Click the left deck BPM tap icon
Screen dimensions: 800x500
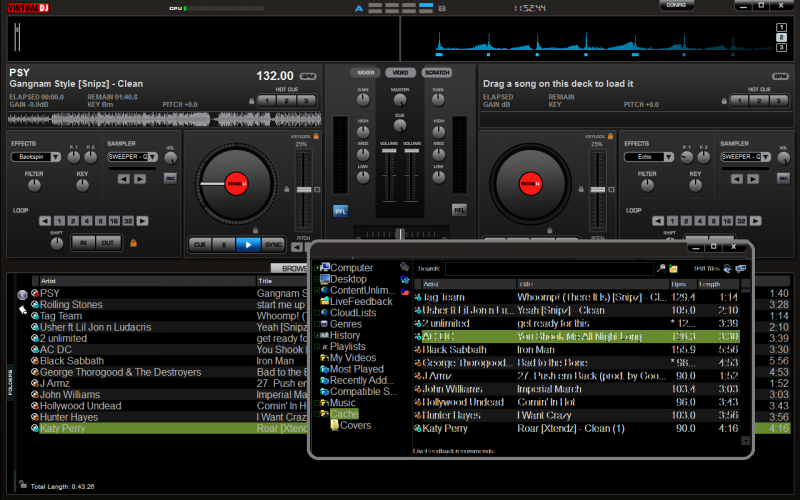point(308,76)
